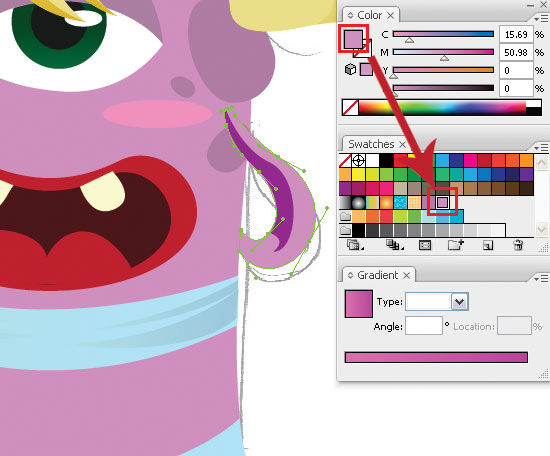Select the magenta swatch in top row
550x456 pixels.
pyautogui.click(x=470, y=161)
